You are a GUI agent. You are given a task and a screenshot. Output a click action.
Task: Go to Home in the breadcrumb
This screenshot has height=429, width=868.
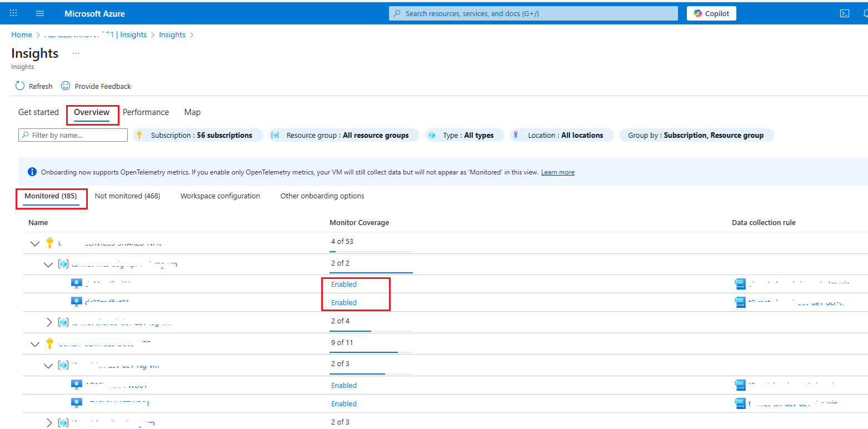[x=22, y=34]
